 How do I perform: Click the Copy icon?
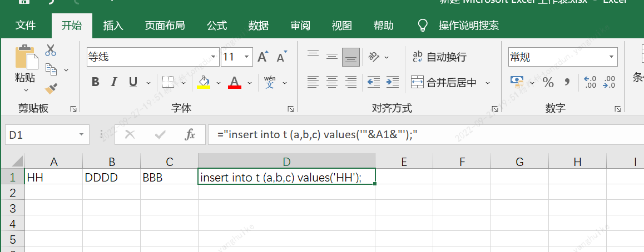51,69
